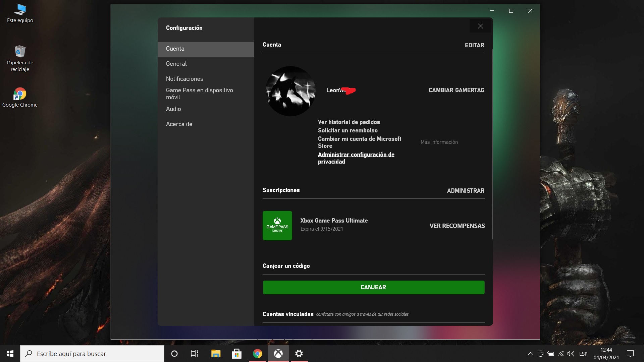Click ADMINISTRAR for Suscripciones
The image size is (644, 362).
coord(466,191)
